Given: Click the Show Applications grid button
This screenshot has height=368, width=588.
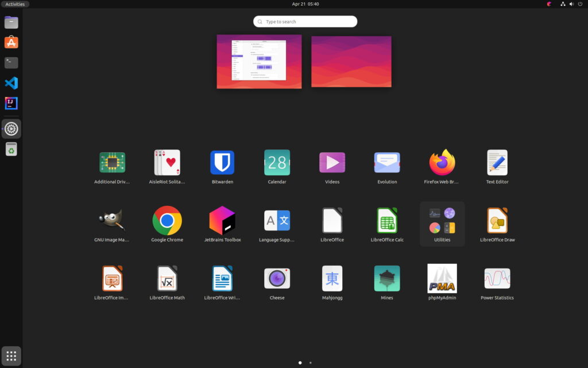Looking at the screenshot, I should pyautogui.click(x=11, y=356).
